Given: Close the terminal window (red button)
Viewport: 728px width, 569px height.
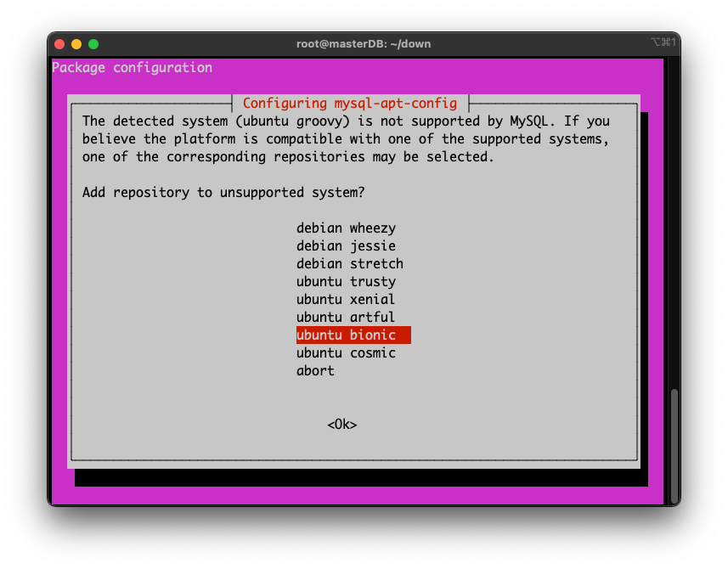Looking at the screenshot, I should (x=59, y=44).
